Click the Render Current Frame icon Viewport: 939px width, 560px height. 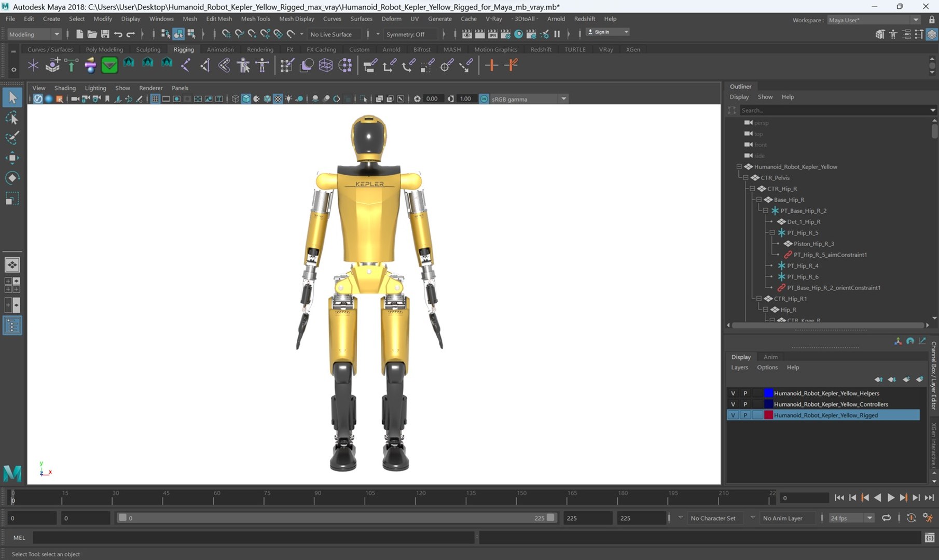click(x=480, y=34)
